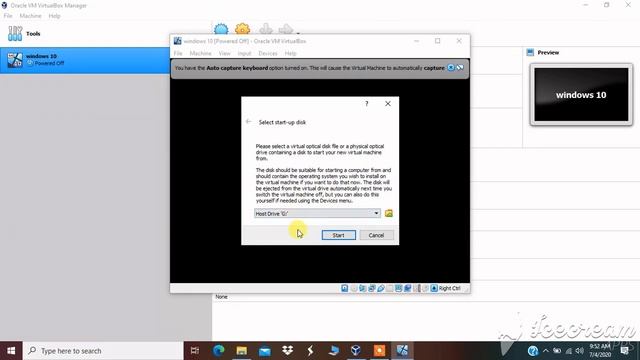This screenshot has height=360, width=640.
Task: Dismiss the Auto capture keyboard notification
Action: pos(451,68)
